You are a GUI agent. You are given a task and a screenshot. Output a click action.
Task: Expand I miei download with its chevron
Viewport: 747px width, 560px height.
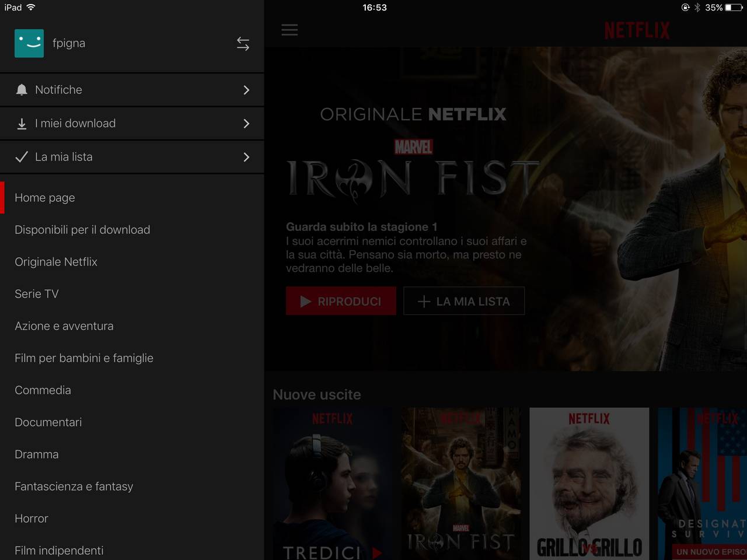click(246, 124)
